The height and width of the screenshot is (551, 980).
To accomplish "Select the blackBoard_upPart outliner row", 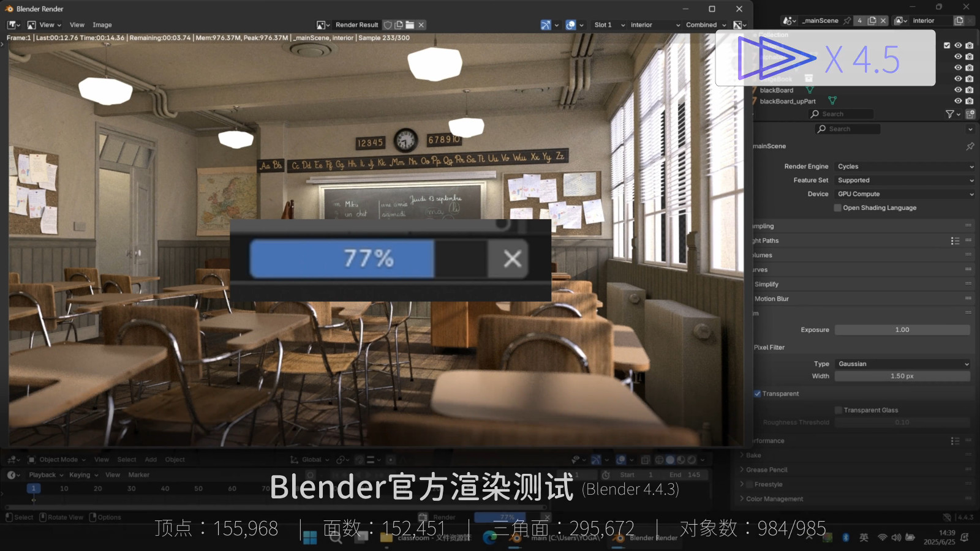I will point(788,102).
